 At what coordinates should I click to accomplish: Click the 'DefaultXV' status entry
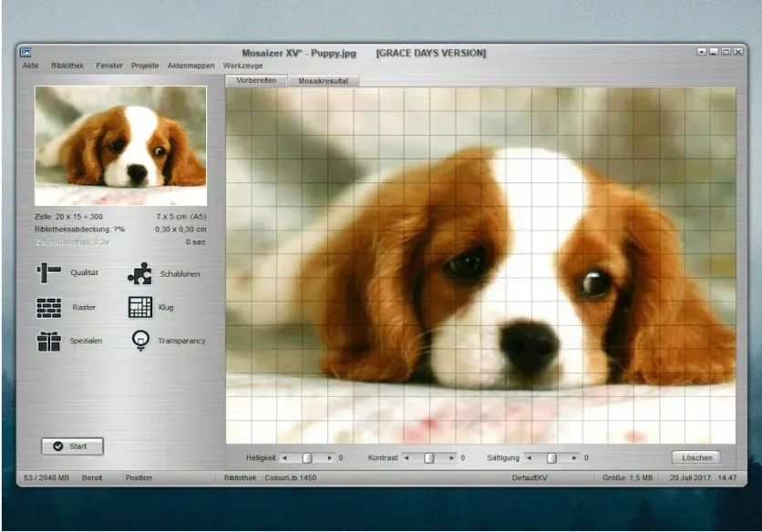[530, 478]
